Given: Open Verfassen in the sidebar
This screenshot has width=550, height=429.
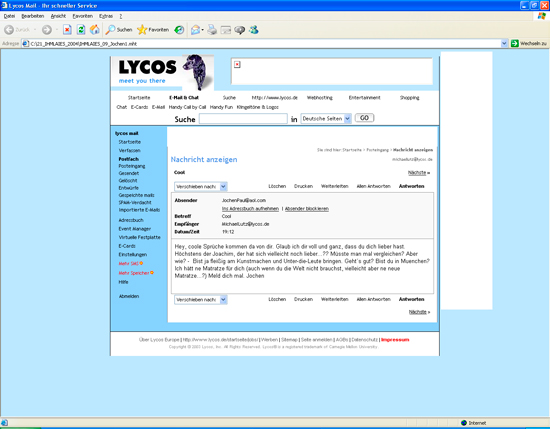Looking at the screenshot, I should click(x=129, y=150).
